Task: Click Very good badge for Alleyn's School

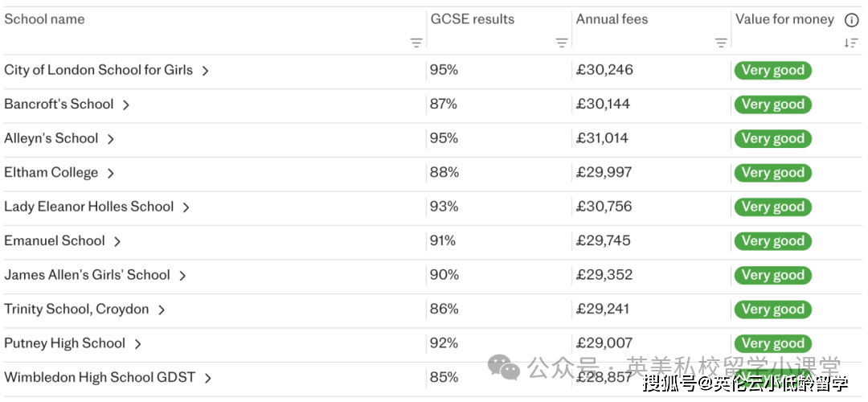Action: click(x=772, y=138)
